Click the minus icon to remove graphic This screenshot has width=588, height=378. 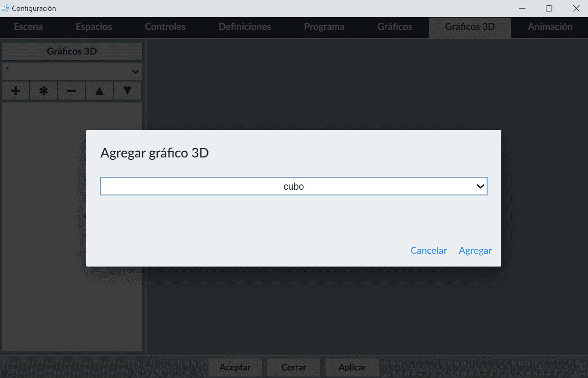coord(72,91)
